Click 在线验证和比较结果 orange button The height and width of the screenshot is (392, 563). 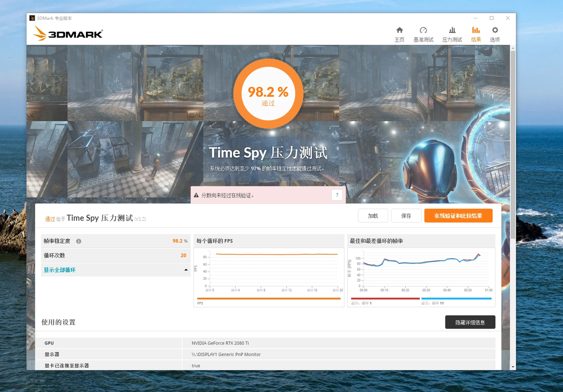pyautogui.click(x=458, y=216)
